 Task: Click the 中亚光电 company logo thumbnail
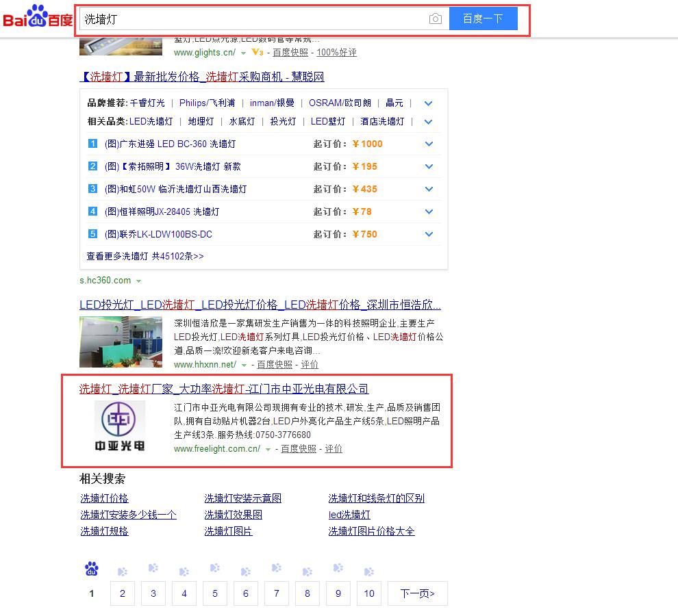coord(120,426)
